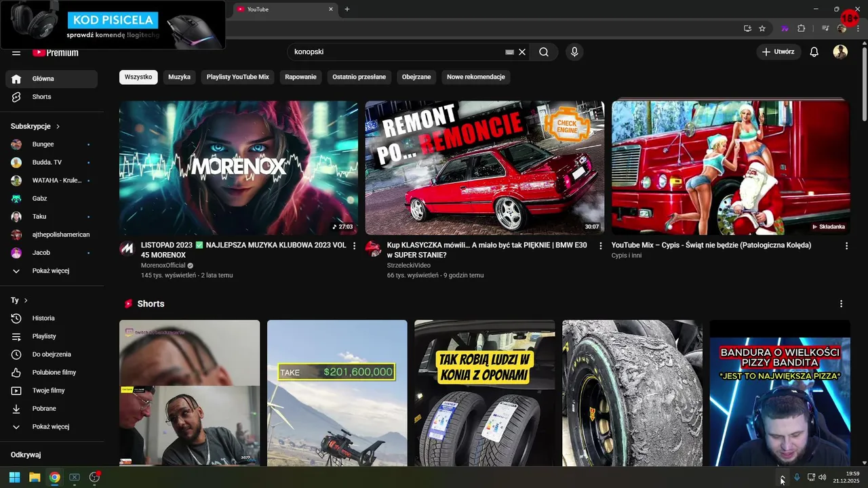Open the Gabz subscription channel

click(x=52, y=199)
